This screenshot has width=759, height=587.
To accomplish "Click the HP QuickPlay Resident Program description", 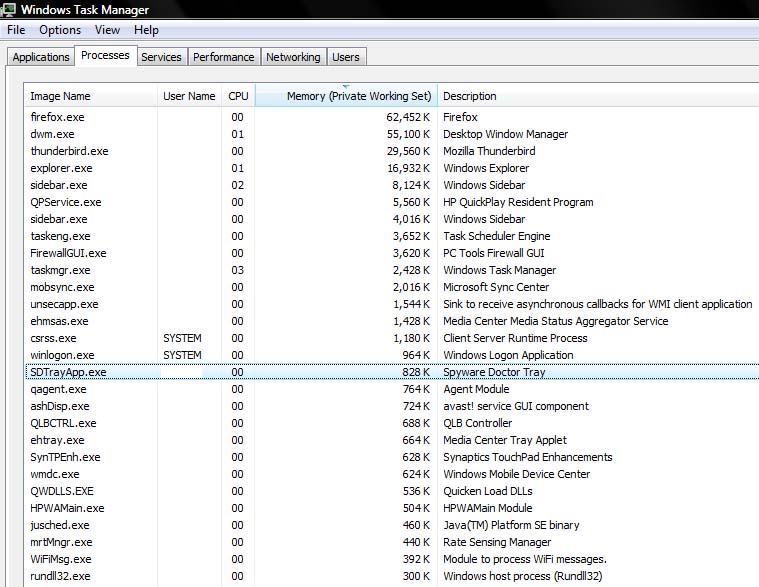I will [518, 202].
